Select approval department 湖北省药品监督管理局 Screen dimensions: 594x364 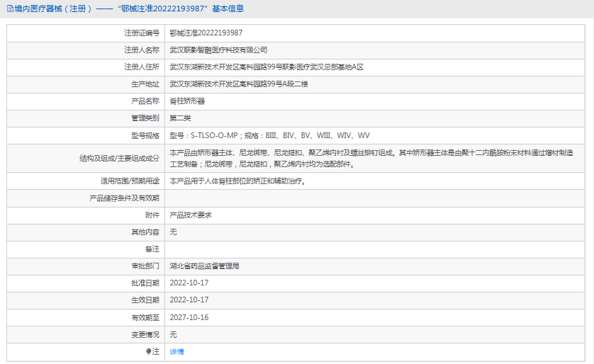(205, 266)
